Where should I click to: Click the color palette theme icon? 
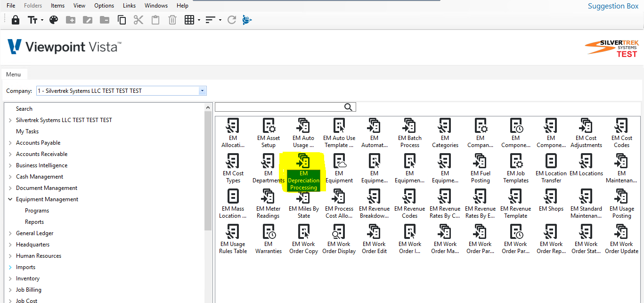pyautogui.click(x=54, y=20)
